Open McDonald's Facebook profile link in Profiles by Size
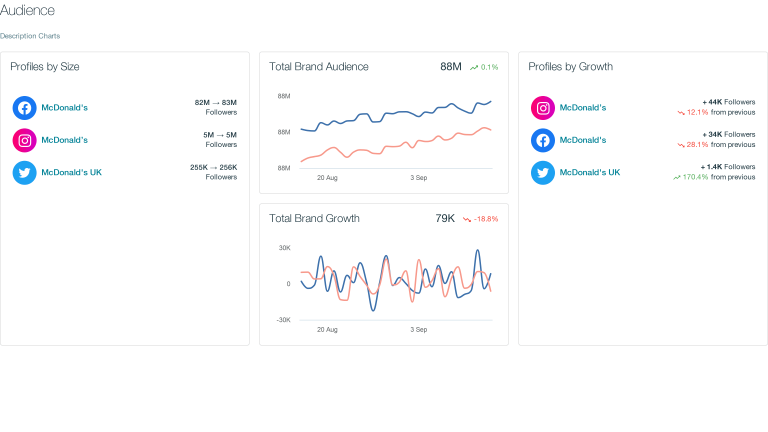768x432 pixels. coord(64,108)
